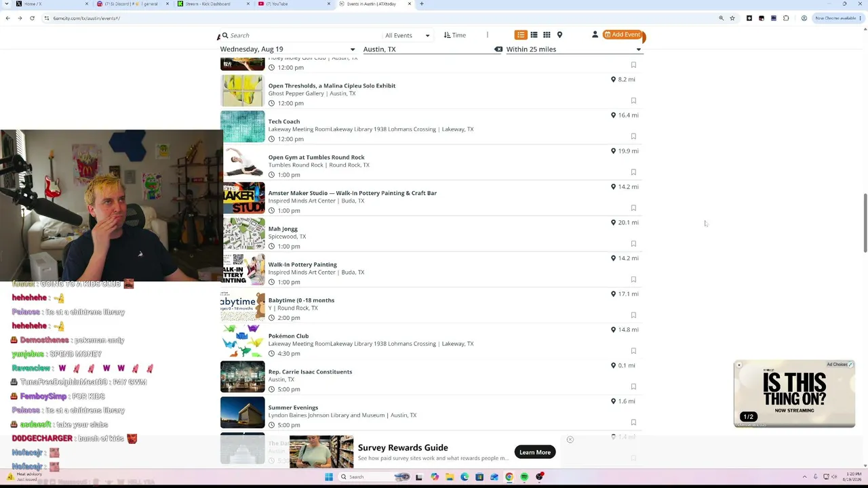Switch to the grid view icon
868x488 pixels.
tap(547, 35)
